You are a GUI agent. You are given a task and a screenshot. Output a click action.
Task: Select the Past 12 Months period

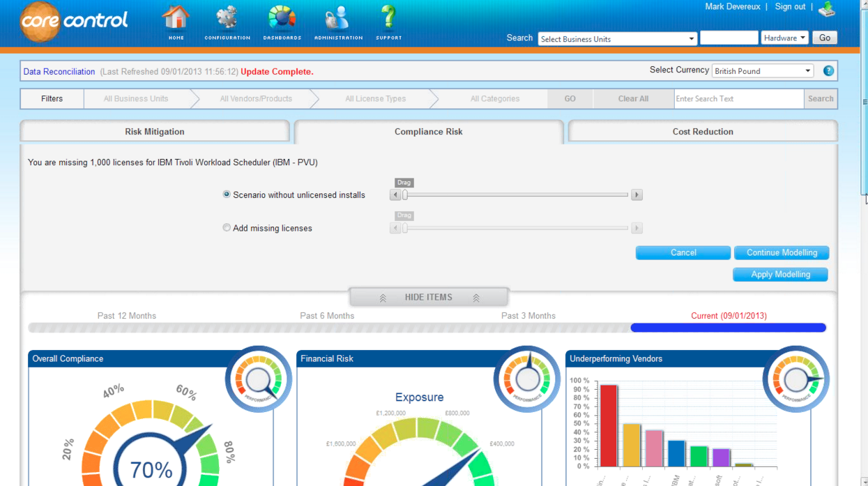[127, 316]
